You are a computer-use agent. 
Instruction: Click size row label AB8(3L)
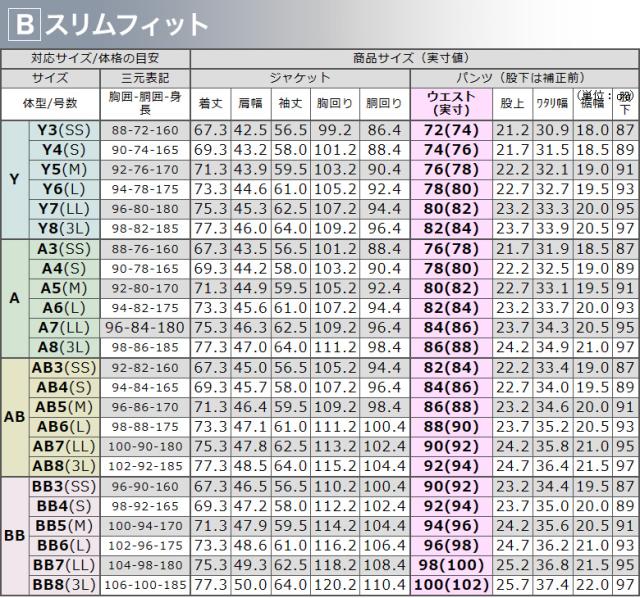pyautogui.click(x=64, y=466)
